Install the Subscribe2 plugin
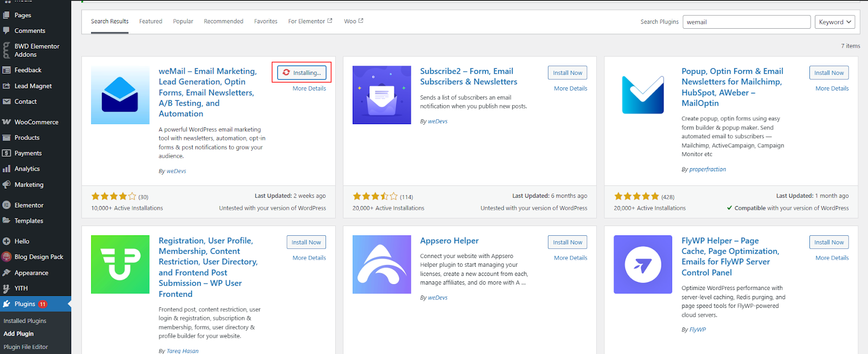868x354 pixels. 567,73
